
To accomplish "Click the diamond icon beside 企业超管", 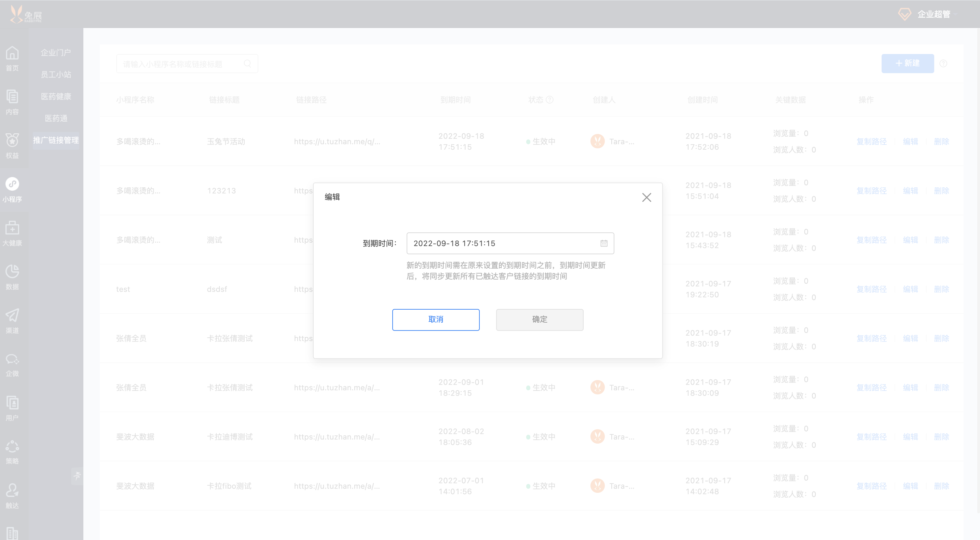I will (904, 14).
